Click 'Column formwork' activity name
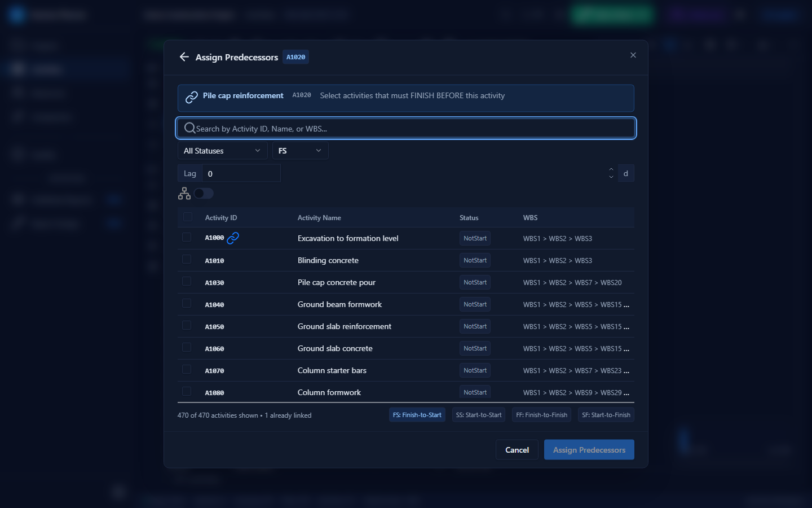This screenshot has height=508, width=812. 329,392
